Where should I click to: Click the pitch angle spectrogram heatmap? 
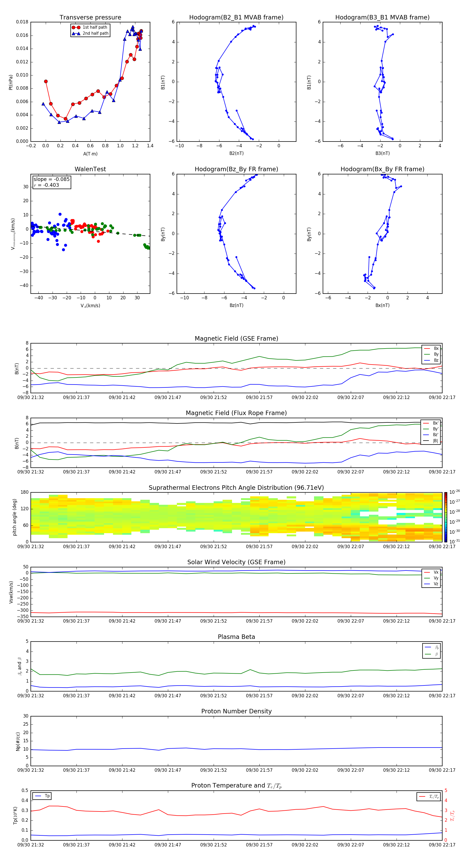(236, 517)
